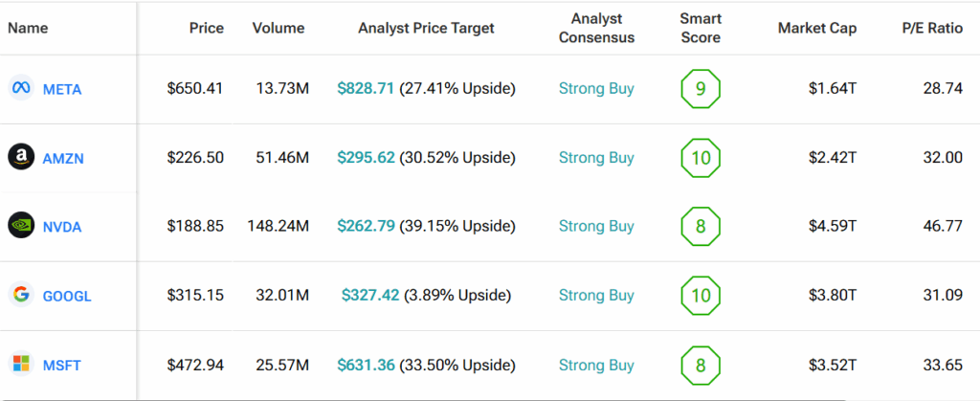
Task: Click the Microsoft logo icon
Action: tap(20, 365)
